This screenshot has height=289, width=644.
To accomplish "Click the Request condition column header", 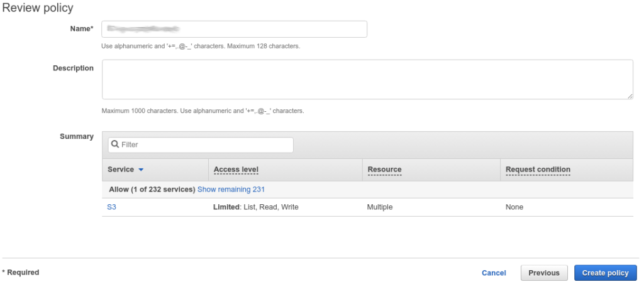I will point(538,170).
